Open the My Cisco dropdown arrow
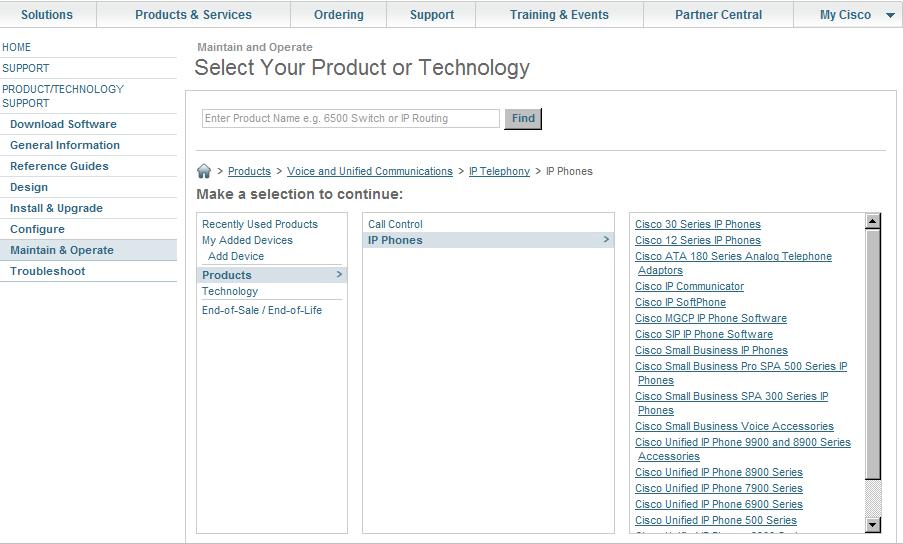903x544 pixels. click(890, 15)
